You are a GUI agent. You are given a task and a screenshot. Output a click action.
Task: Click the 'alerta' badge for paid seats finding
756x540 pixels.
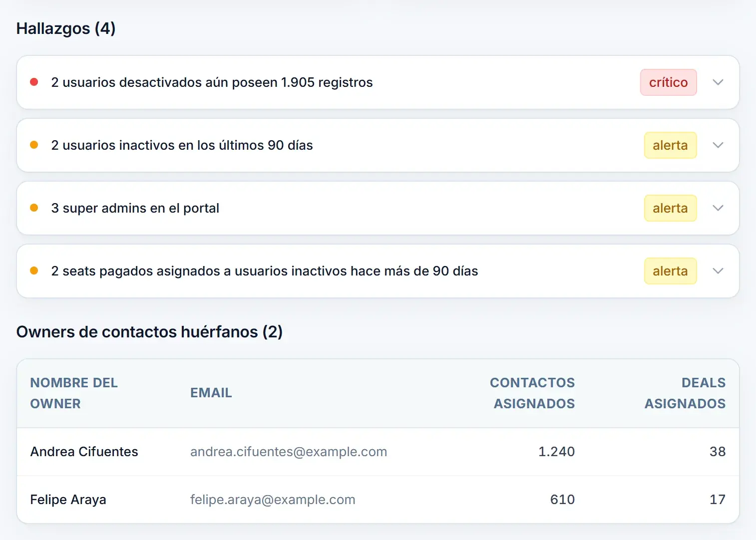(x=670, y=271)
